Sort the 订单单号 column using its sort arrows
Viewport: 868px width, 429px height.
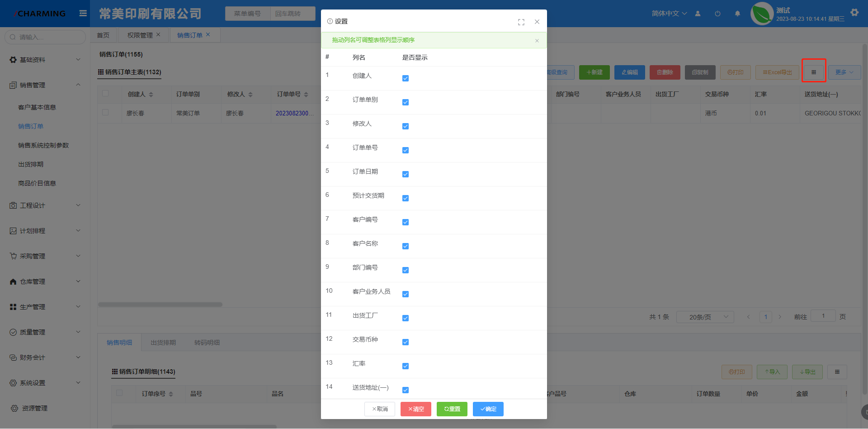click(x=306, y=95)
